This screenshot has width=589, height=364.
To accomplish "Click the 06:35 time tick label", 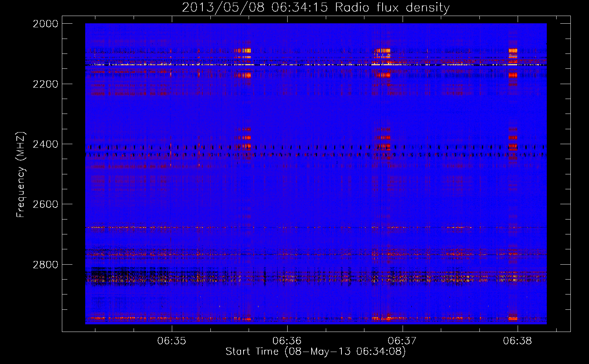I will coord(171,341).
